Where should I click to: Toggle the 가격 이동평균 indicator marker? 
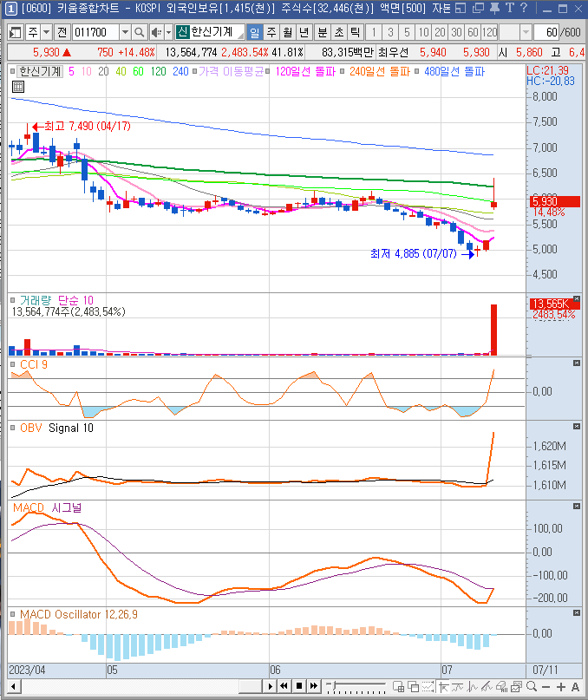click(194, 71)
